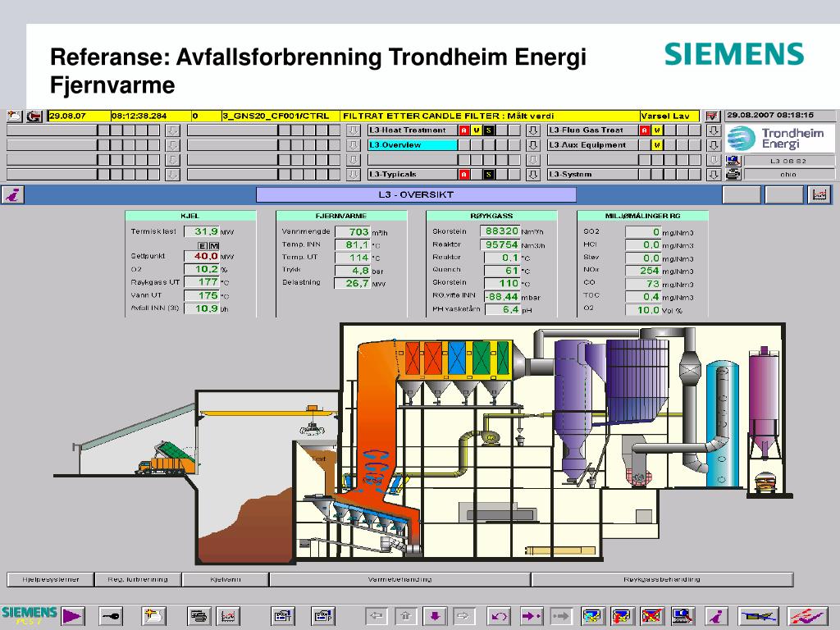840x630 pixels.
Task: Click the Vannmengde 703 value
Action: click(352, 232)
